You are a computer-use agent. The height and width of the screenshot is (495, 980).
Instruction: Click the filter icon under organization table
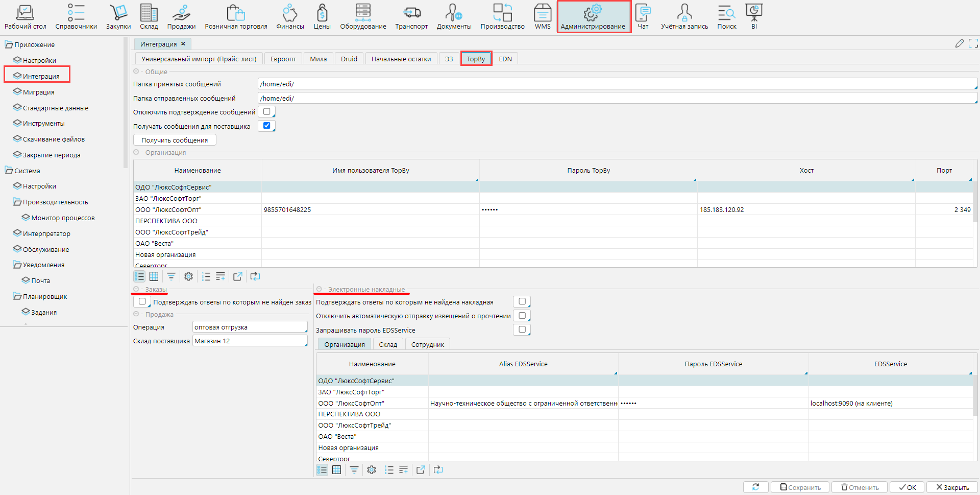click(171, 276)
